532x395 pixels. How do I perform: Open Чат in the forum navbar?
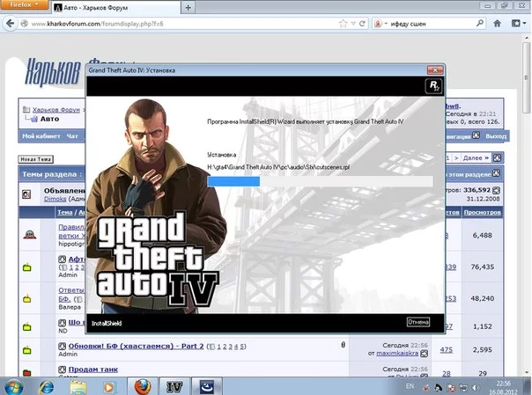point(72,135)
